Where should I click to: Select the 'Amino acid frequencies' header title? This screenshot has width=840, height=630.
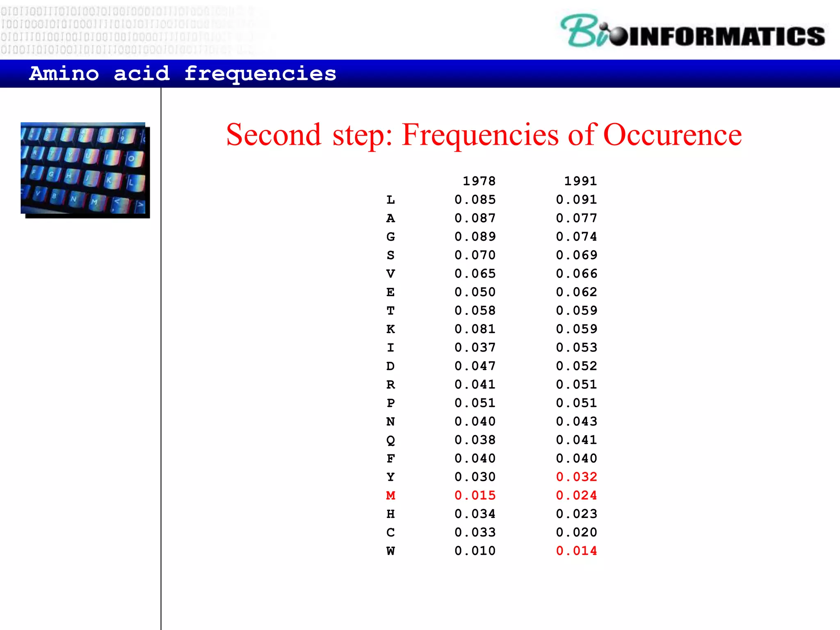183,74
